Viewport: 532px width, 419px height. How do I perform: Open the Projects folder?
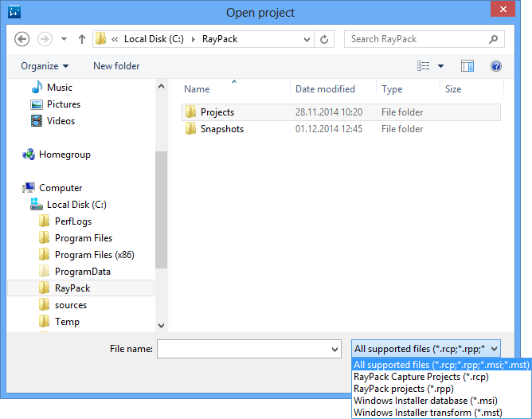coord(217,112)
